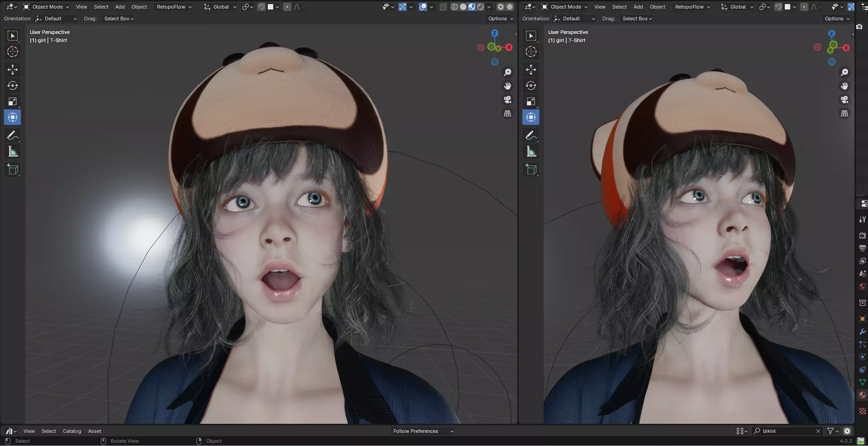Switch left viewport to wireframe shading
The height and width of the screenshot is (446, 868).
[455, 7]
